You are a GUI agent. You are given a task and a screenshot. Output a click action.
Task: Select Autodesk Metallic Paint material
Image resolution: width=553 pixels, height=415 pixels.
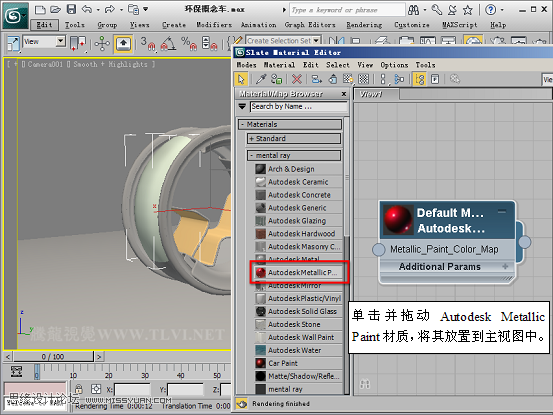(x=298, y=273)
